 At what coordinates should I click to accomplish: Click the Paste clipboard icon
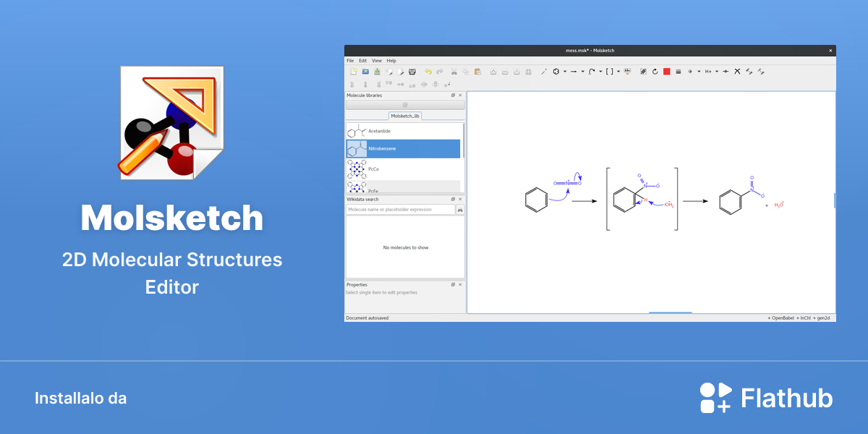pos(477,72)
